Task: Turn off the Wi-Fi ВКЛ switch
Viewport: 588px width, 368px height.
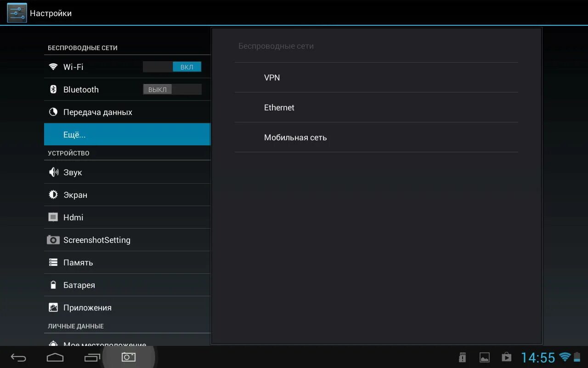Action: (x=172, y=67)
